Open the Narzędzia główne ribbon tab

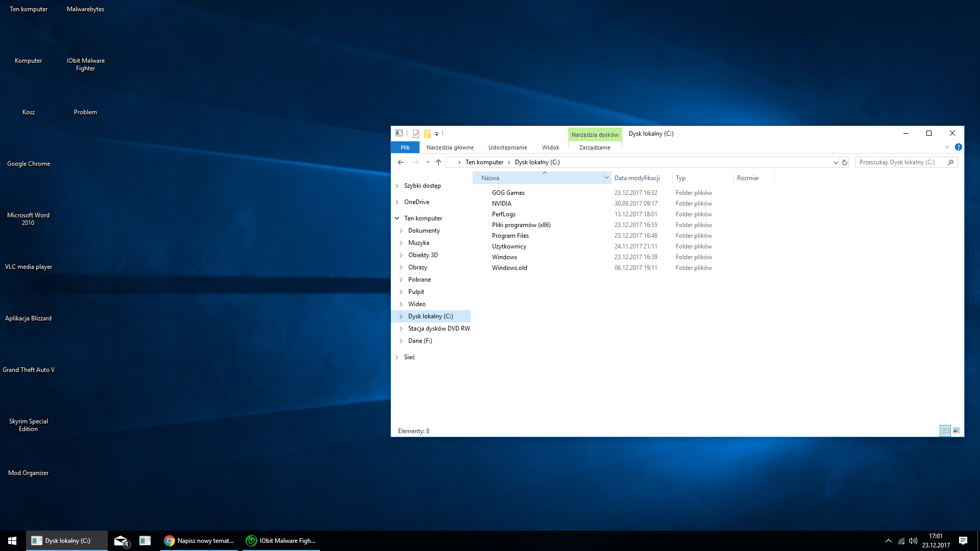[450, 147]
